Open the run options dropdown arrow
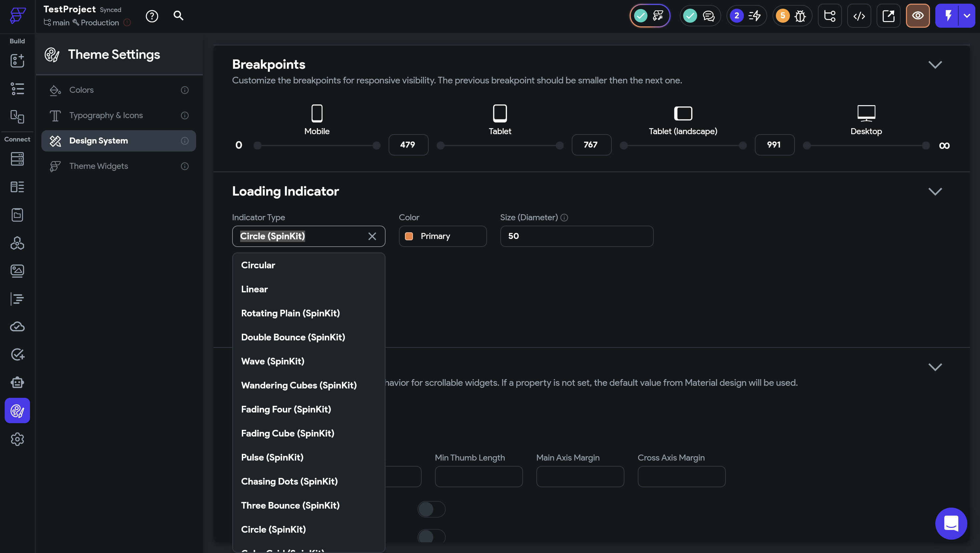 pos(967,16)
